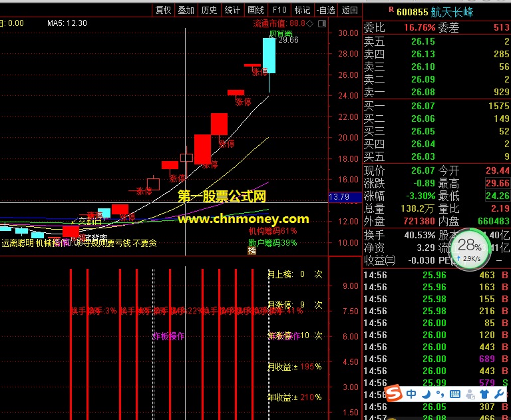Click the 最高 29.66 boxed value
Image resolution: width=511 pixels, height=420 pixels.
tap(497, 183)
